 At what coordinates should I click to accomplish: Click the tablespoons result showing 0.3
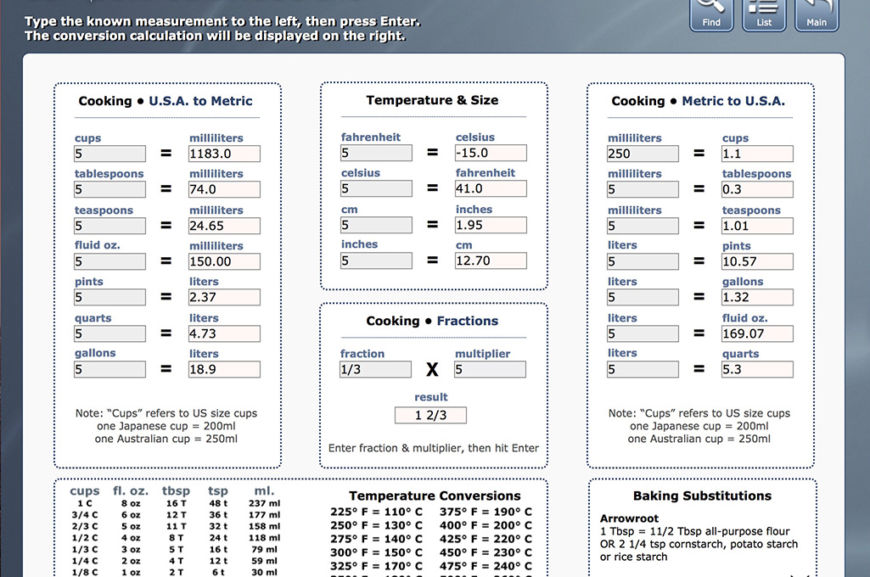click(757, 189)
